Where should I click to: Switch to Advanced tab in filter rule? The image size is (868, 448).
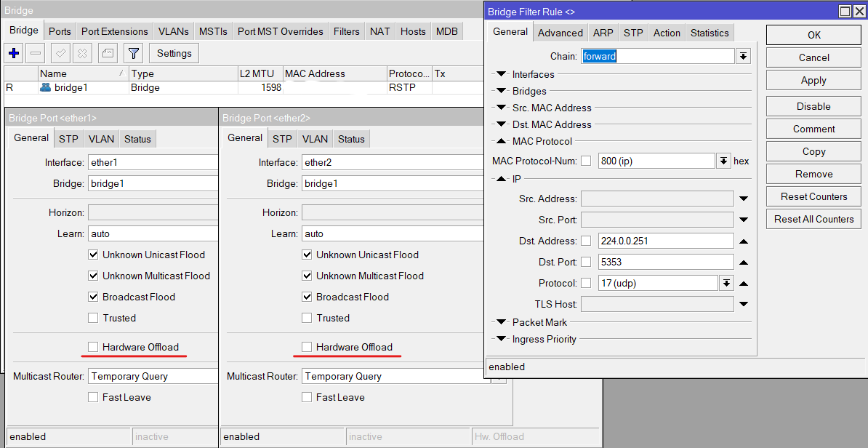point(560,33)
